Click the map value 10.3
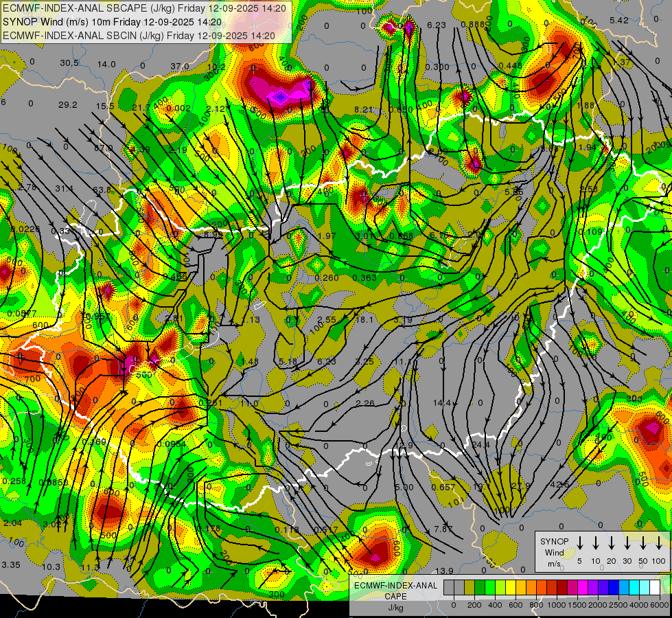The width and height of the screenshot is (672, 618). click(x=51, y=567)
